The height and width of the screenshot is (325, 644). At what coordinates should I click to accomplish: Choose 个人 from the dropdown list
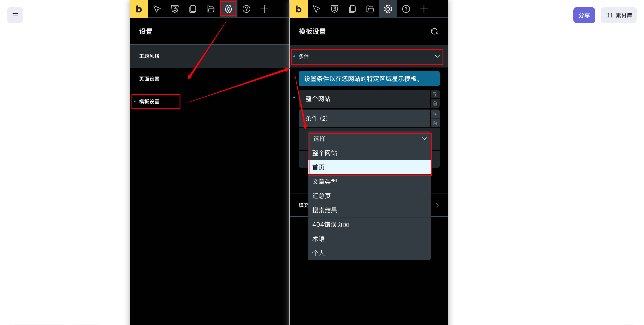tap(369, 253)
